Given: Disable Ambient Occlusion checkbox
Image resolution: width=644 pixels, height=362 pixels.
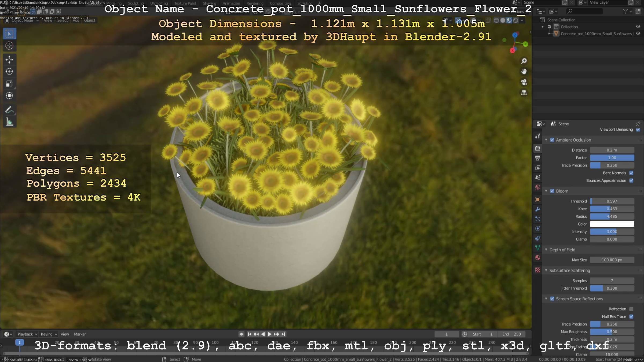Looking at the screenshot, I should point(552,140).
